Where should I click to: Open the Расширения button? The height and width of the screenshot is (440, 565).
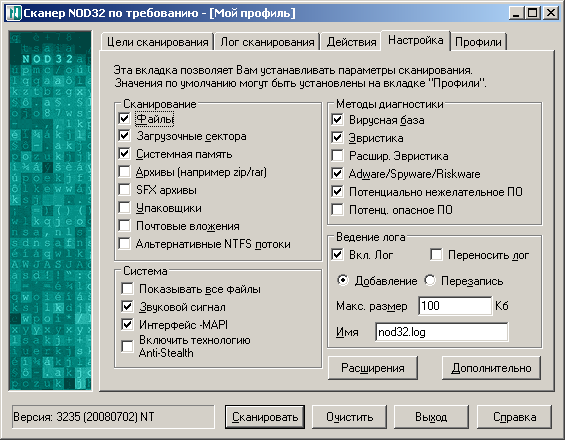pos(373,368)
